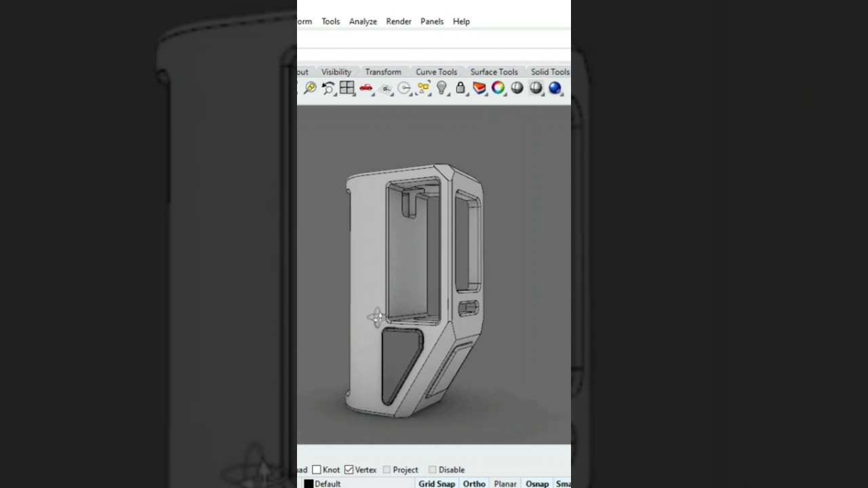868x488 pixels.
Task: Open the Set CPlane grid icon
Action: (385, 88)
